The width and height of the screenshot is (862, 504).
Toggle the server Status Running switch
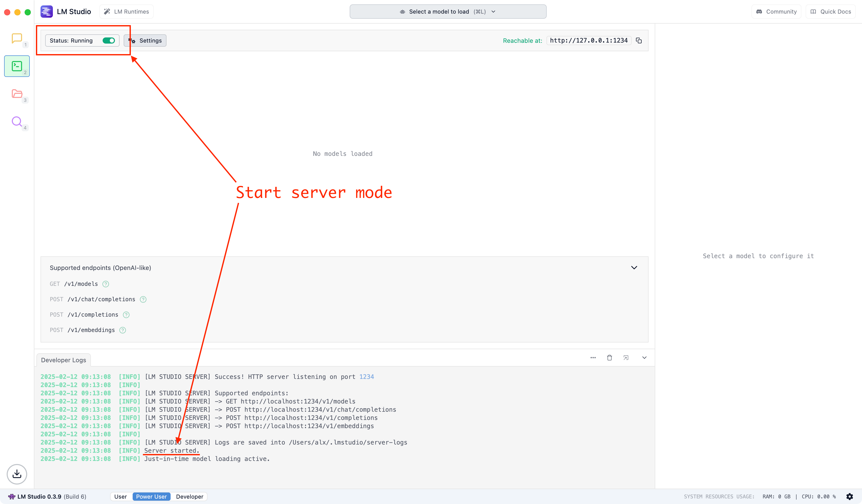coord(109,41)
